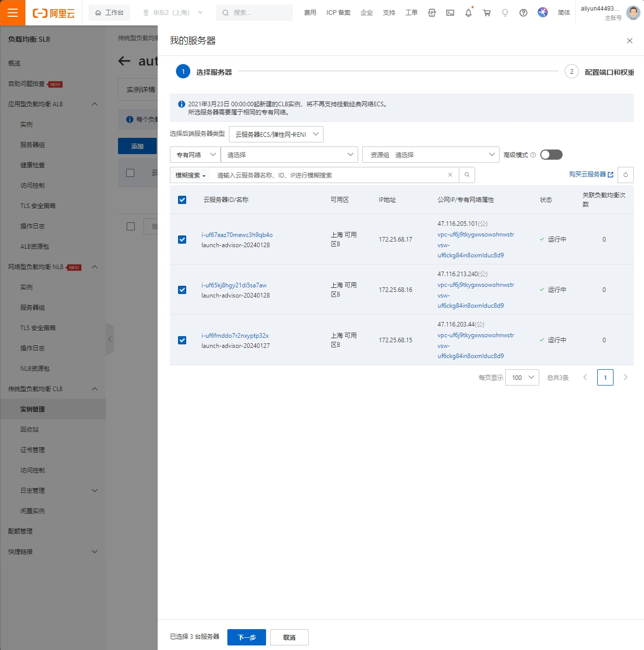This screenshot has height=650, width=644.
Task: Open the backend server type dropdown
Action: click(x=276, y=134)
